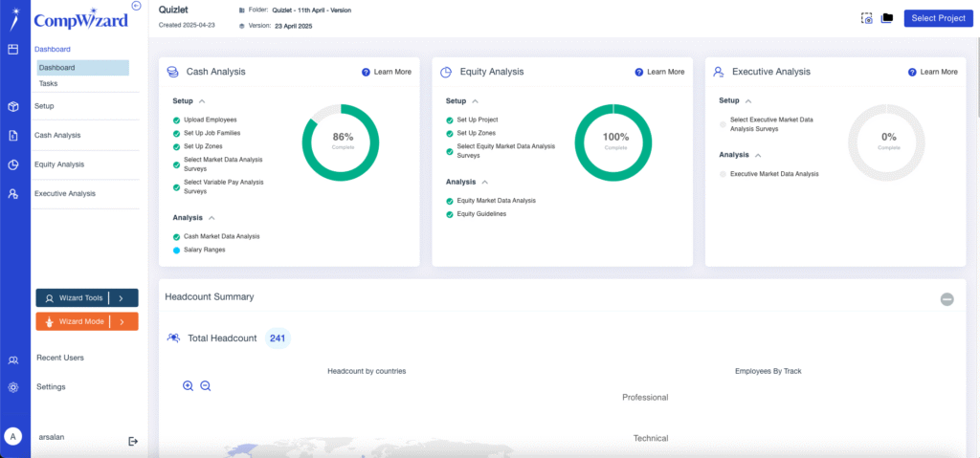980x458 pixels.
Task: Collapse the Setup section in Cash Analysis
Action: click(202, 100)
